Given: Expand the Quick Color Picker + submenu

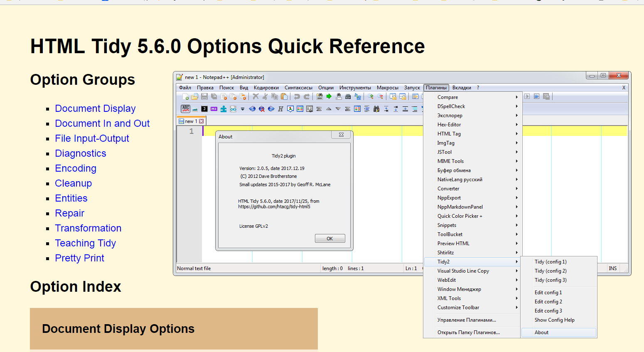Looking at the screenshot, I should pyautogui.click(x=472, y=216).
